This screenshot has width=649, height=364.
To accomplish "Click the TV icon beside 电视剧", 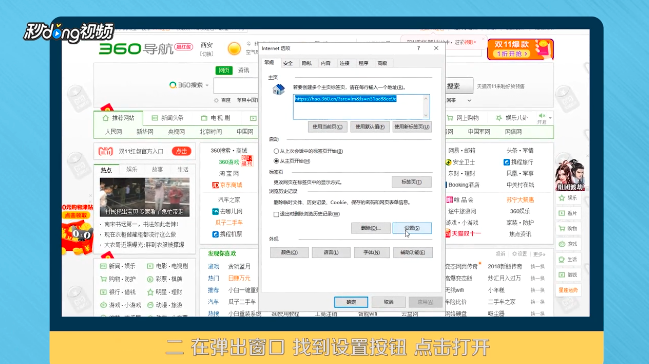I will 204,118.
